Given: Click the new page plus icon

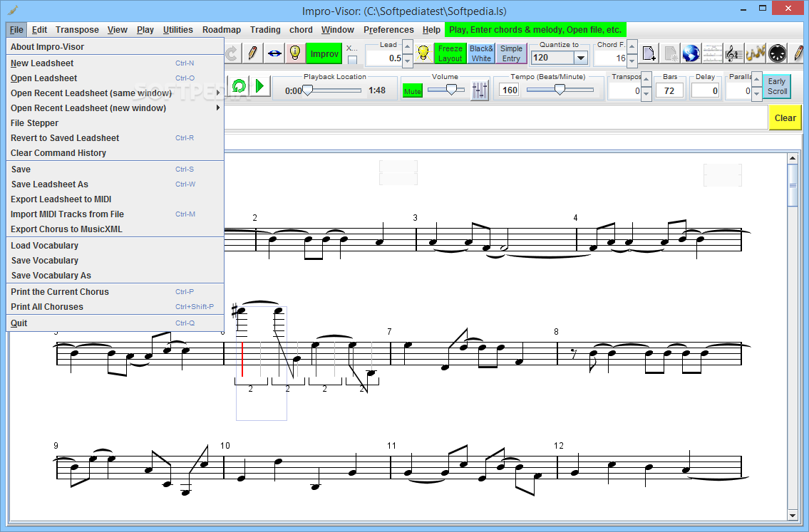Looking at the screenshot, I should click(649, 53).
